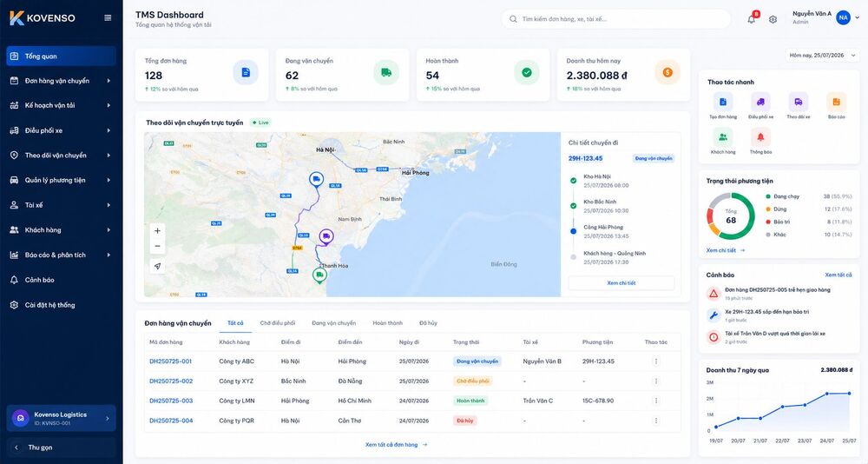Screen dimensions: 868x464
Task: Switch to the Chờ điều phối tab
Action: [278, 323]
